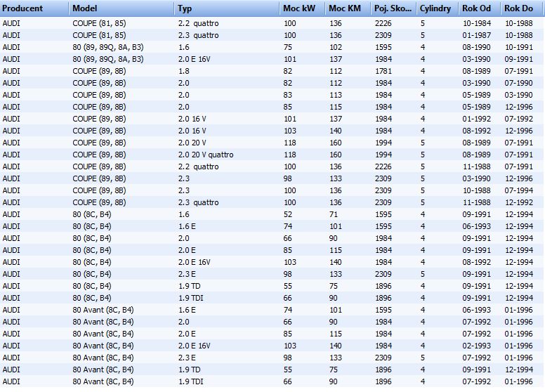Select the '07-1990' Rok Do cell
This screenshot has width=545, height=392.
click(518, 83)
